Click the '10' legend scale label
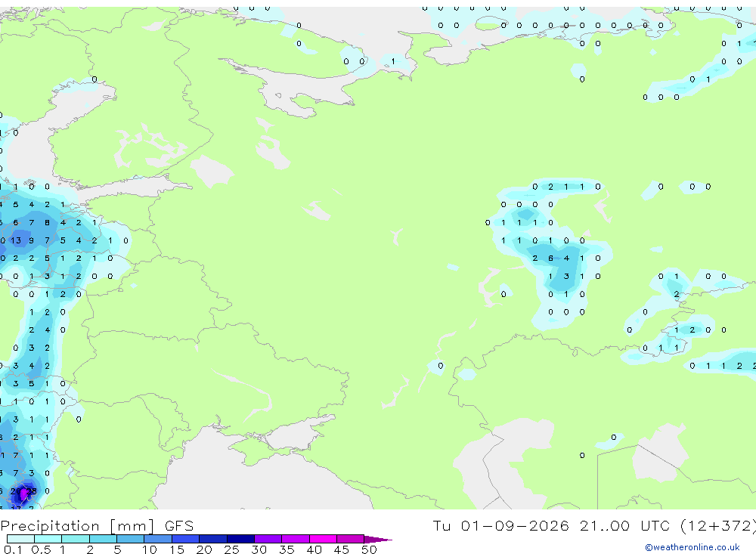The image size is (756, 554). click(150, 549)
